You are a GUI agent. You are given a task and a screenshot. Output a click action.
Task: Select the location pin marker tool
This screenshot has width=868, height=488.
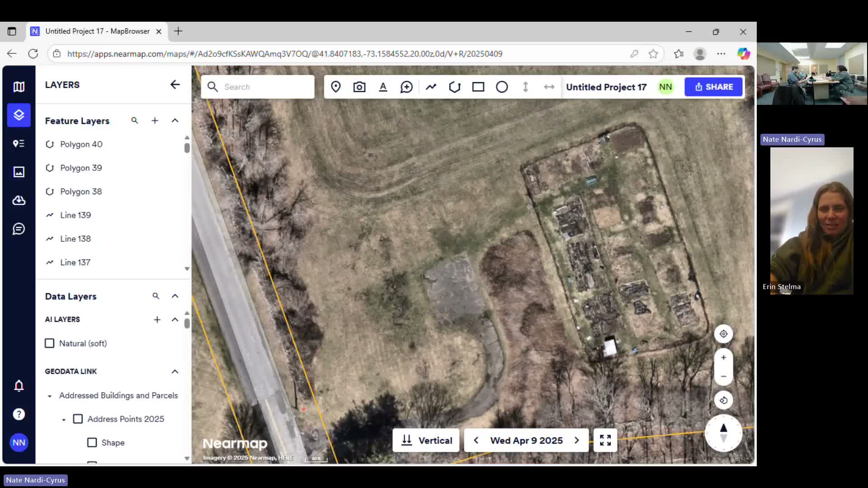click(335, 87)
